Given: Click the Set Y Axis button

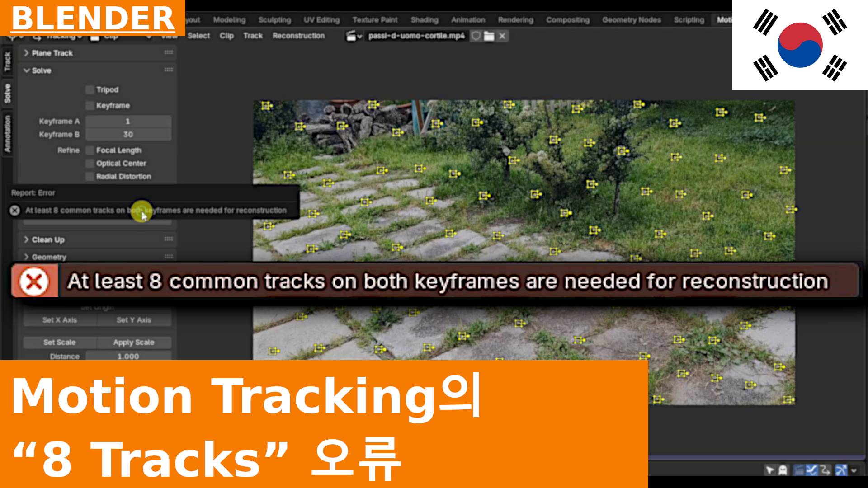Looking at the screenshot, I should coord(134,320).
